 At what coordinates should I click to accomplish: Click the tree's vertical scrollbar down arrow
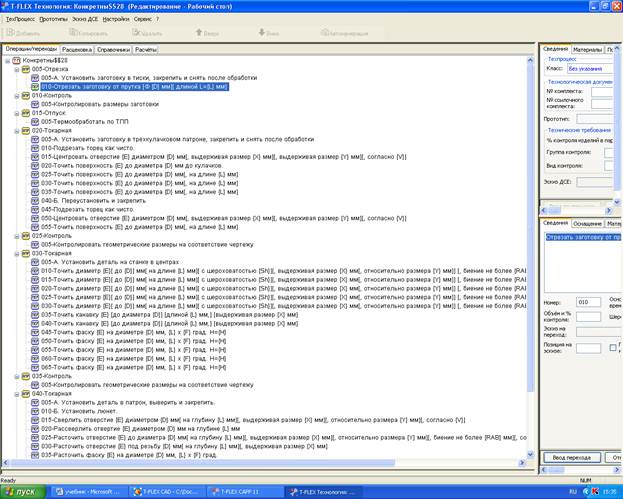(x=530, y=454)
